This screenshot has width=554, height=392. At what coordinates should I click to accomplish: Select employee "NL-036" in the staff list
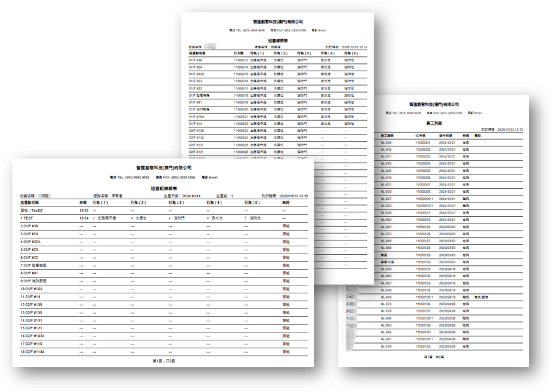(386, 142)
